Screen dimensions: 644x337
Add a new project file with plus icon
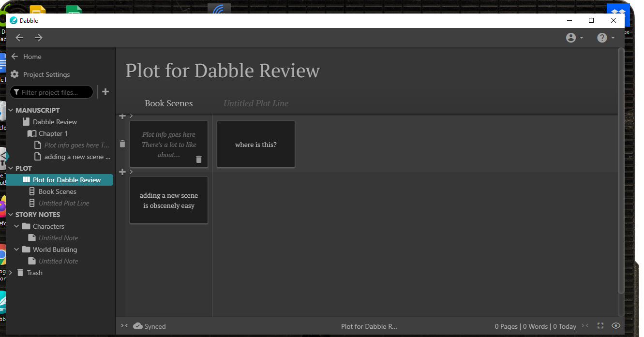click(x=105, y=92)
